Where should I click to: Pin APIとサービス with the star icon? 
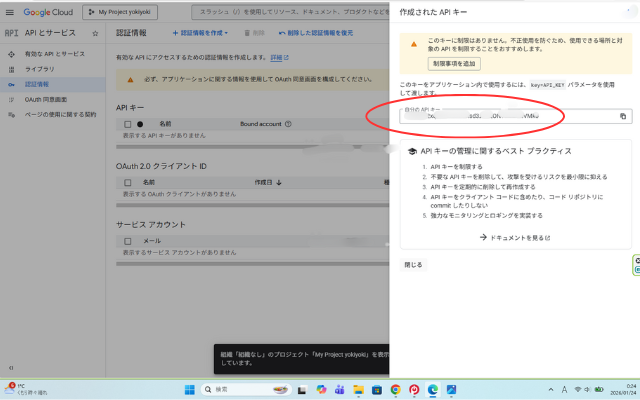click(x=95, y=33)
